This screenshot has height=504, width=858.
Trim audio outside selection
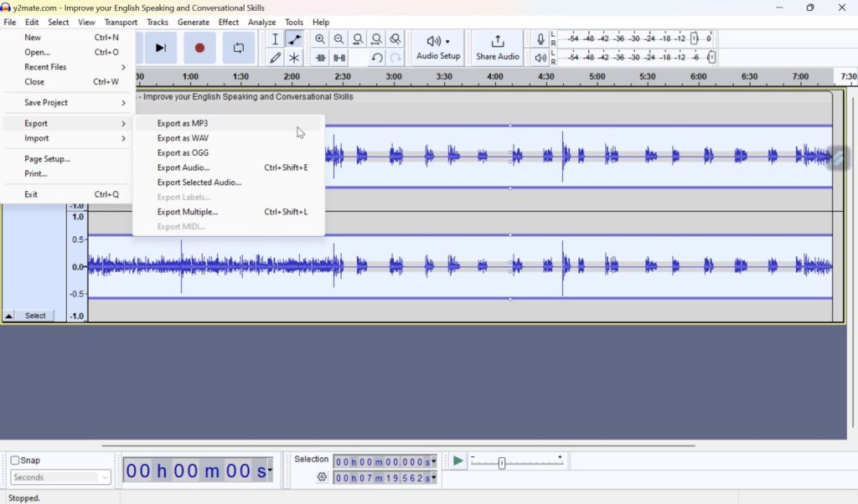[x=321, y=57]
